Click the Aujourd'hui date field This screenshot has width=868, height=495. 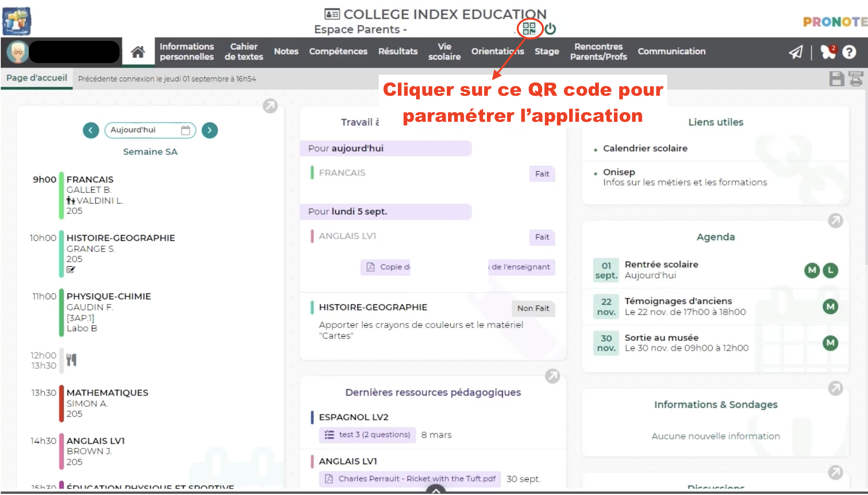[x=150, y=130]
